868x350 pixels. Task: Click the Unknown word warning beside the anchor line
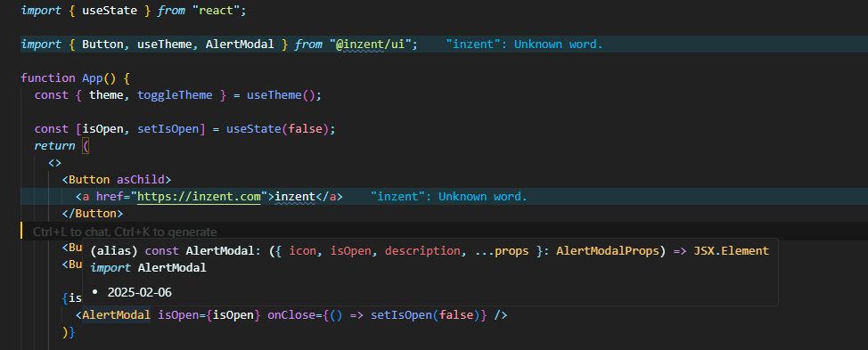click(x=449, y=197)
